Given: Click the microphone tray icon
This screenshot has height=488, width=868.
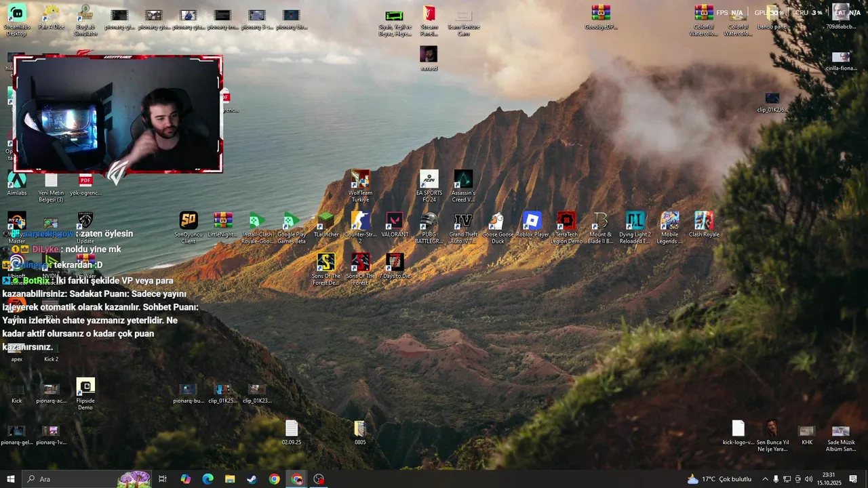Looking at the screenshot, I should (776, 479).
